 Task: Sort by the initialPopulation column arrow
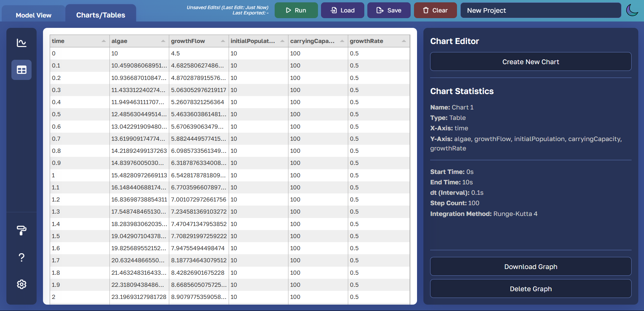pos(282,41)
